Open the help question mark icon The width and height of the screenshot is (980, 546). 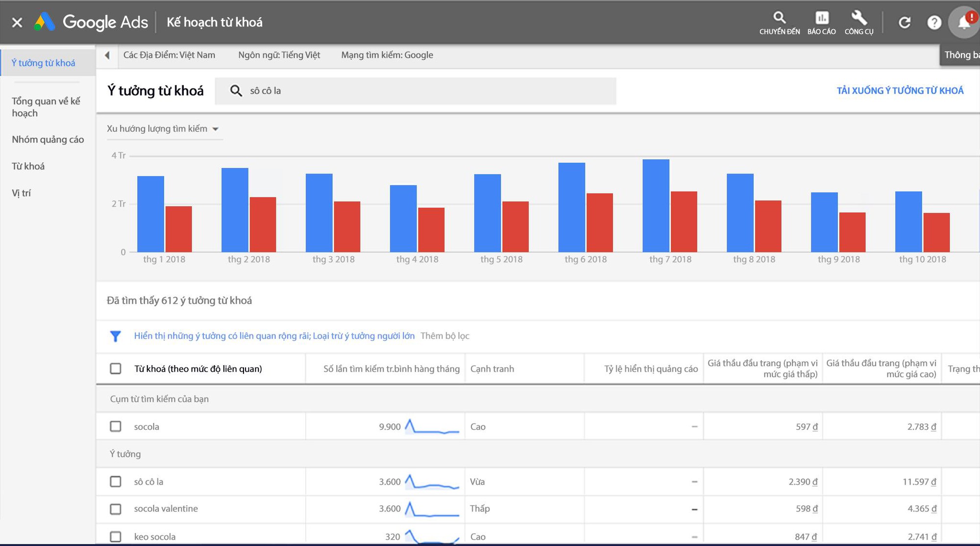click(x=934, y=23)
